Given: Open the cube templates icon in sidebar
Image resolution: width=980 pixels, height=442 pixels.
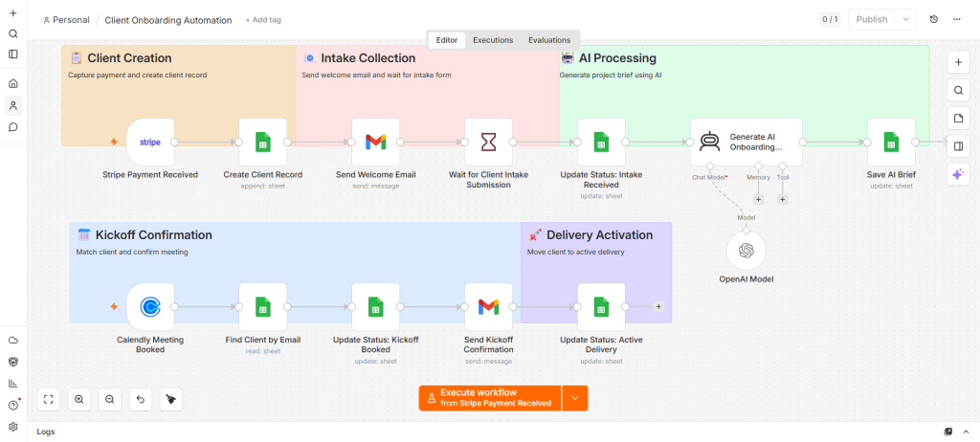Looking at the screenshot, I should [x=13, y=362].
